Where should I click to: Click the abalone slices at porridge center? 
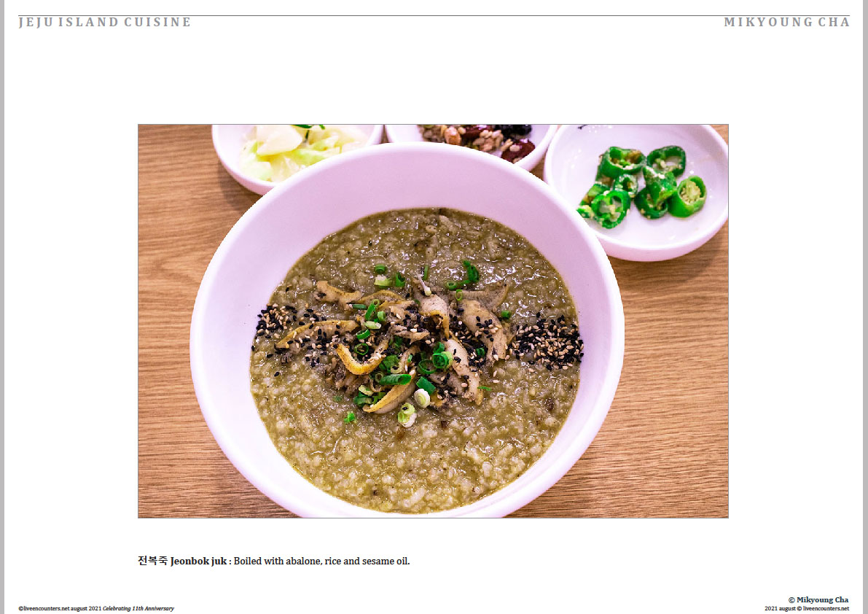[x=410, y=343]
